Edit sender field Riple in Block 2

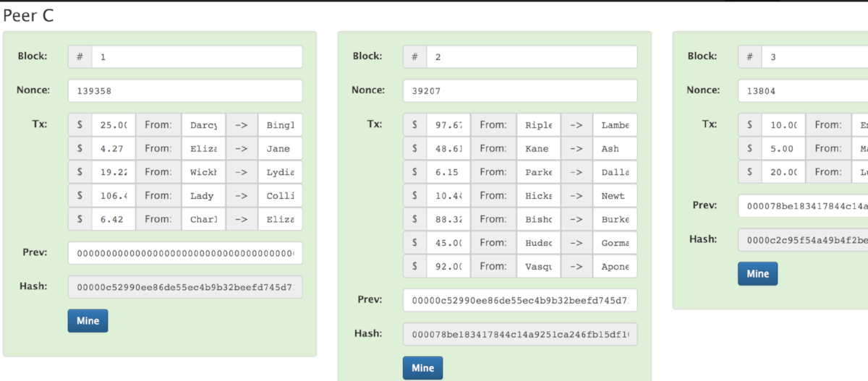pyautogui.click(x=538, y=125)
